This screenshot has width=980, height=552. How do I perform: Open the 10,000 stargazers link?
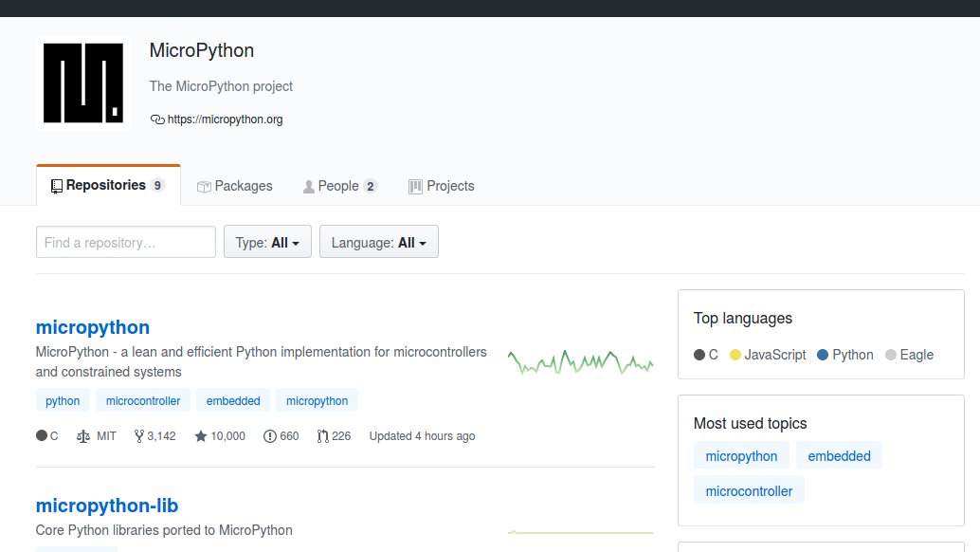pos(220,436)
